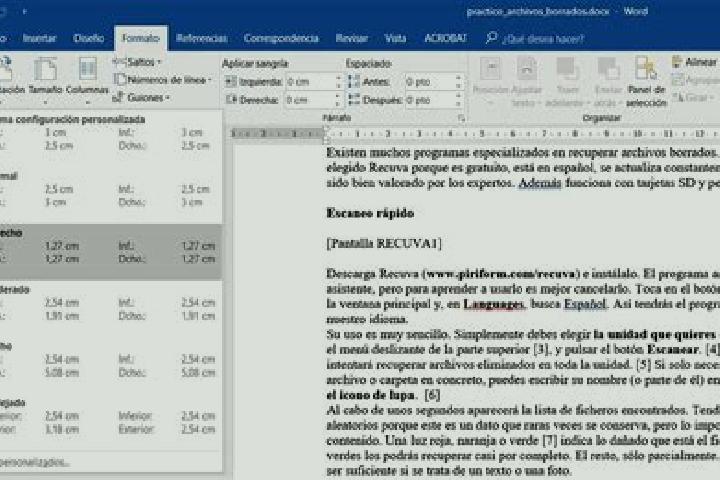Click the bold word Escanear
The width and height of the screenshot is (720, 480).
[x=672, y=350]
